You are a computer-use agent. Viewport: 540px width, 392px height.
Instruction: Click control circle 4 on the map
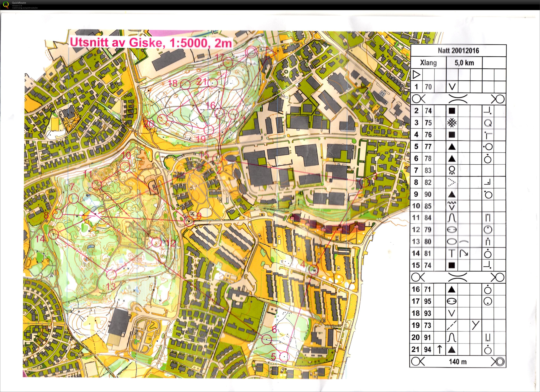pos(313,270)
